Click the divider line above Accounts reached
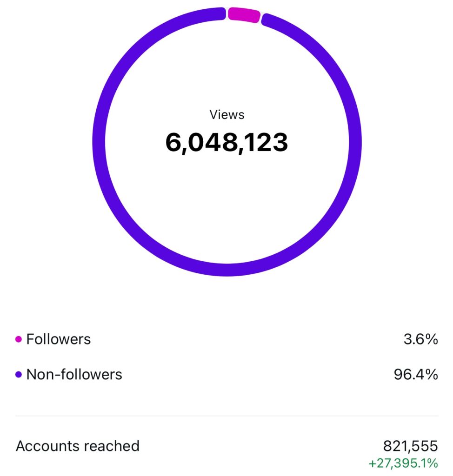Viewport: 453px width, 476px height. [227, 416]
